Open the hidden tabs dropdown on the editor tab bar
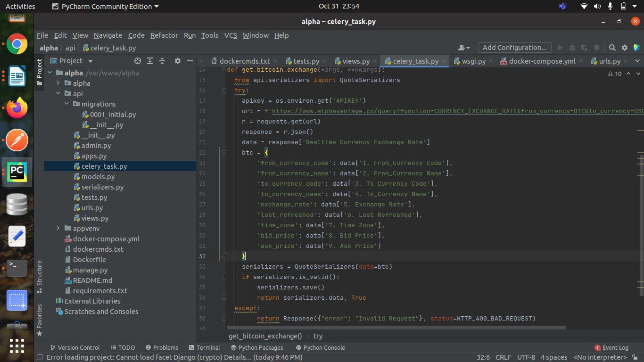Image resolution: width=644 pixels, height=362 pixels. click(x=638, y=60)
